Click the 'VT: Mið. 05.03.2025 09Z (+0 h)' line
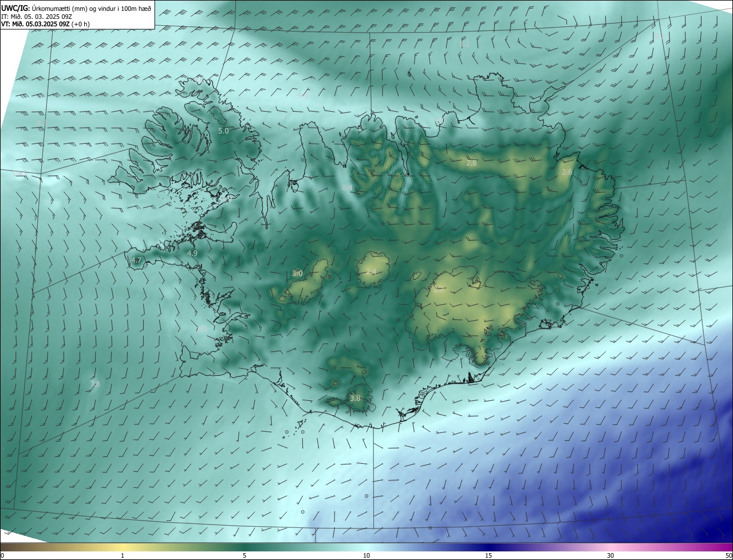 (x=45, y=24)
